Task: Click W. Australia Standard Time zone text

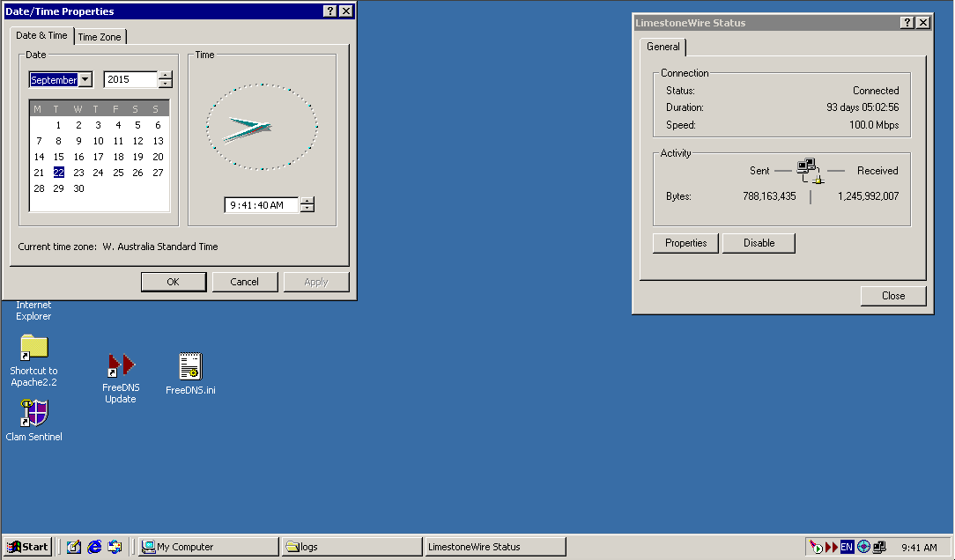Action: 160,247
